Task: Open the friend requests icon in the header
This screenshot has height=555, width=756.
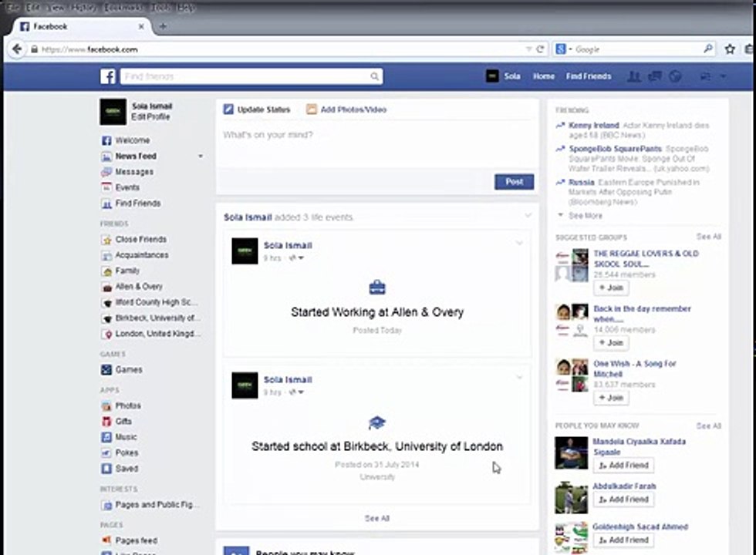Action: point(633,76)
